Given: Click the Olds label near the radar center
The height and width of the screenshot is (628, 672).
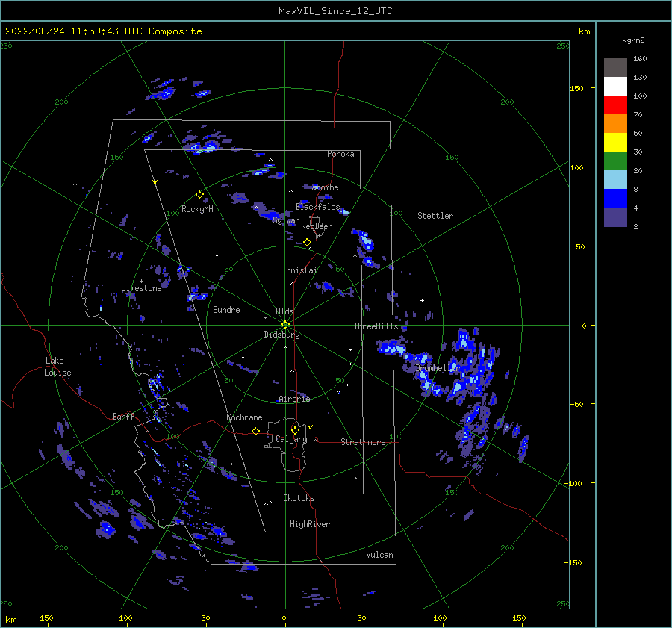Looking at the screenshot, I should [284, 311].
